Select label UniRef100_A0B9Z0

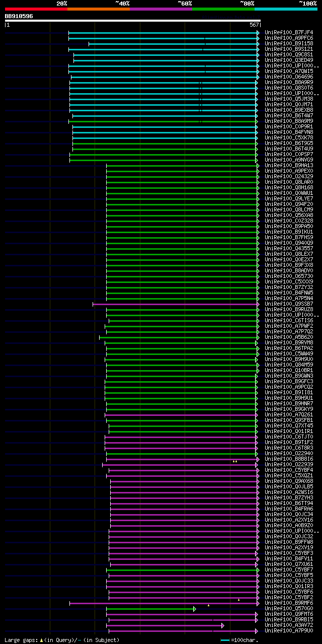pyautogui.click(x=289, y=525)
